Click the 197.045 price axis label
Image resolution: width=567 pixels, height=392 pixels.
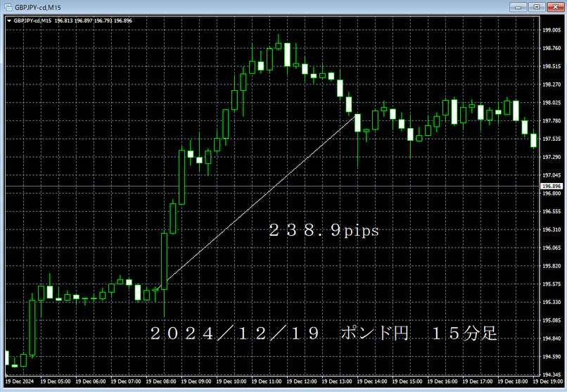(551, 175)
